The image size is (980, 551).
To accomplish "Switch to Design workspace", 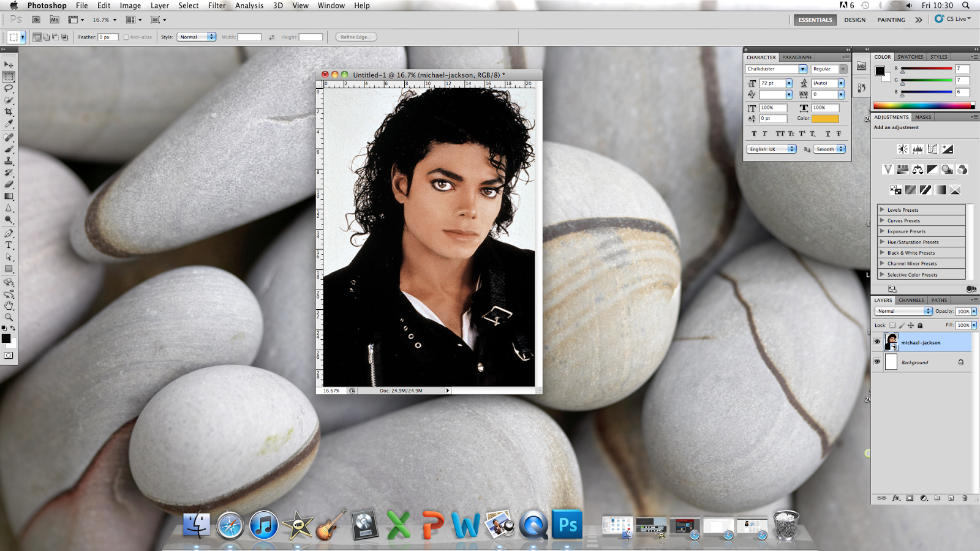I will pos(855,20).
